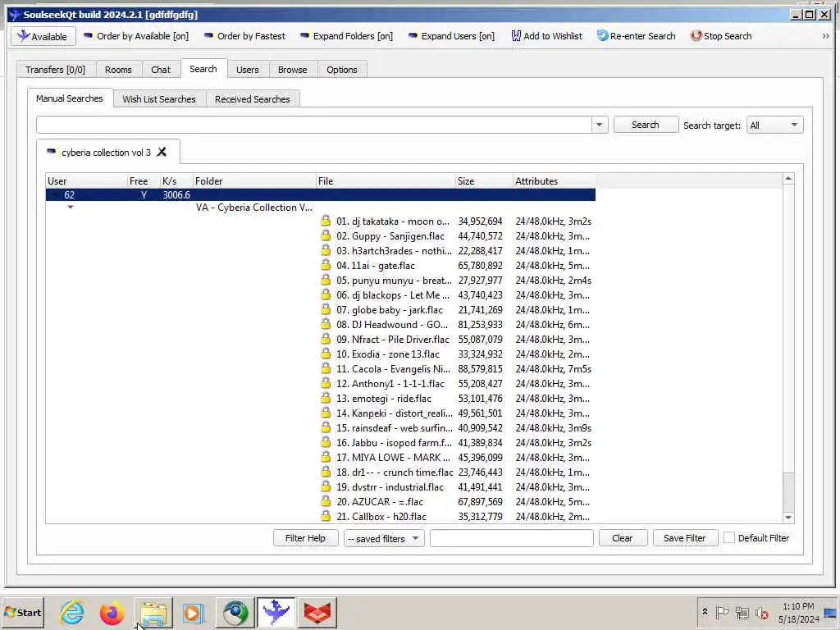Select Received Searches tab

[253, 99]
